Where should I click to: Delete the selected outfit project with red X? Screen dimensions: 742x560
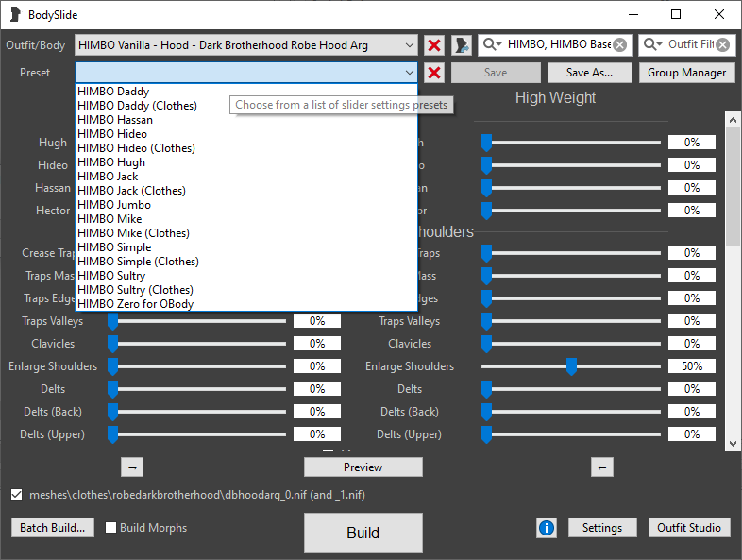434,45
